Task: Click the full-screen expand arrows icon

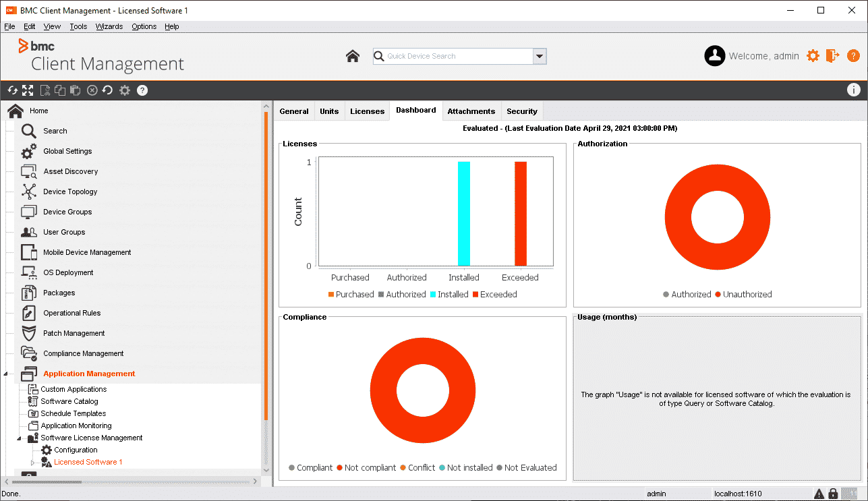Action: pyautogui.click(x=28, y=90)
